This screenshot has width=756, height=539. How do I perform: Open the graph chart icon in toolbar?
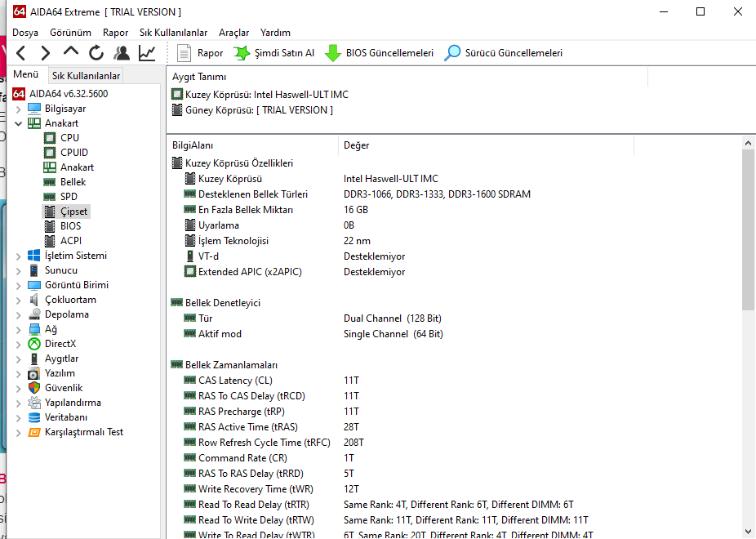147,53
